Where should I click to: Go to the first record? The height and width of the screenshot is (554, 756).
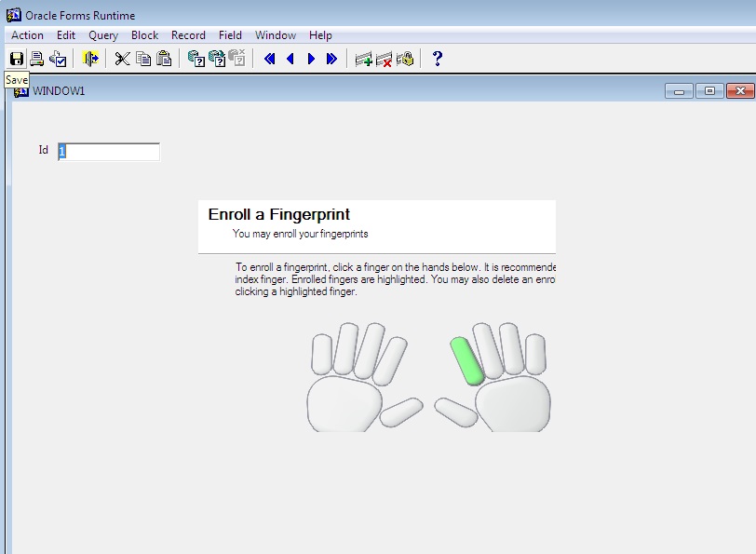270,59
